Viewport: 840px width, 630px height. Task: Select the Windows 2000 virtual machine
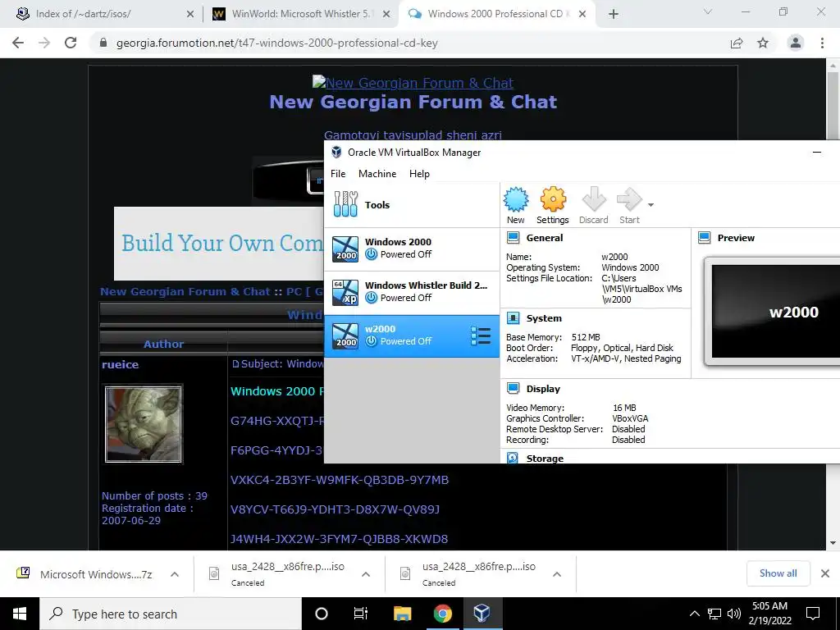(x=412, y=249)
